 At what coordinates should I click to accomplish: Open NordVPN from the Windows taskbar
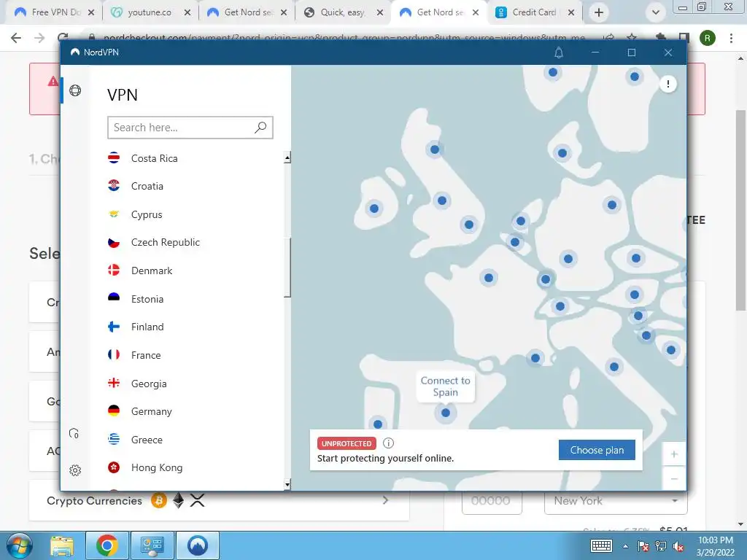click(198, 545)
